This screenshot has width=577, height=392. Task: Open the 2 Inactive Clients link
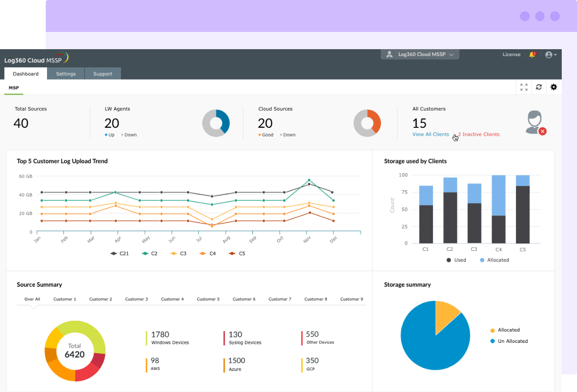[478, 134]
